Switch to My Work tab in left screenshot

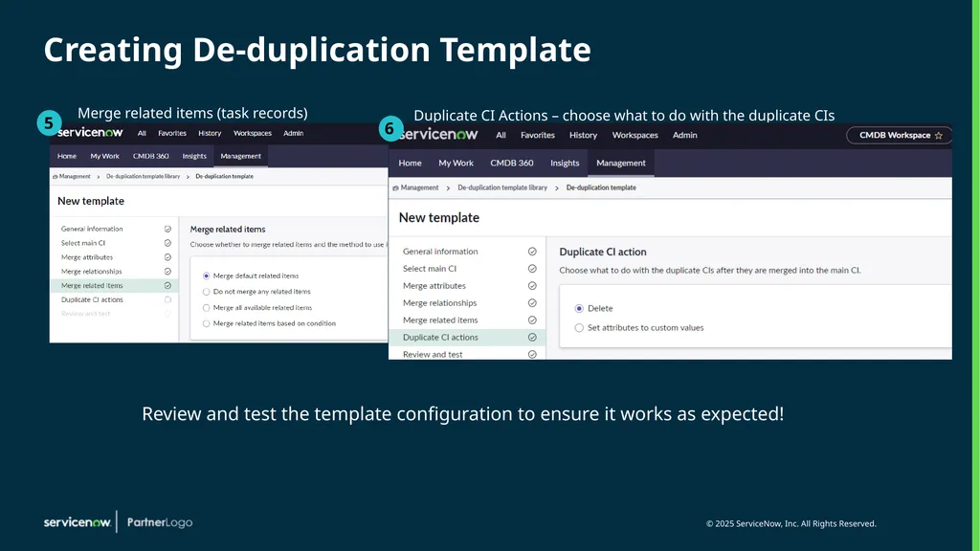104,156
